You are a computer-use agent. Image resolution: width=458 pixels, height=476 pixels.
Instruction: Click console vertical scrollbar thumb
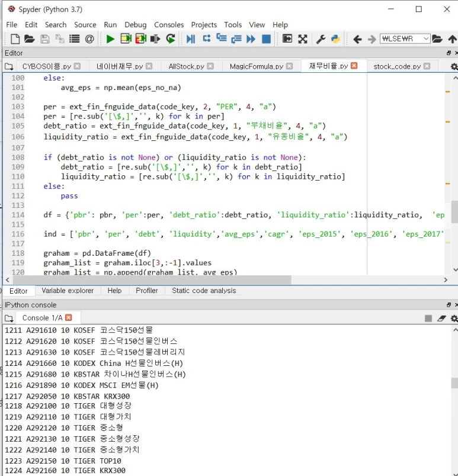coord(454,383)
